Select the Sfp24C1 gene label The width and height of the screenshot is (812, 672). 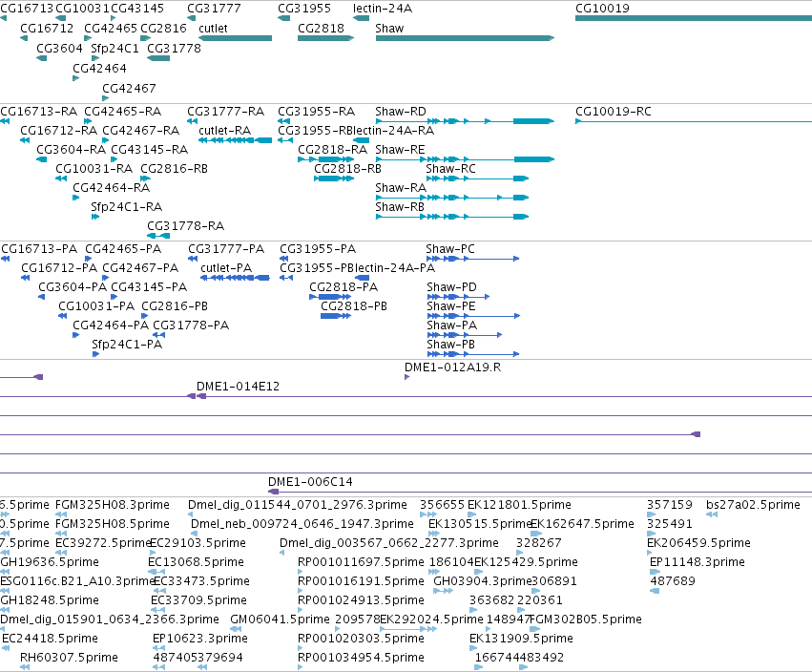click(115, 48)
